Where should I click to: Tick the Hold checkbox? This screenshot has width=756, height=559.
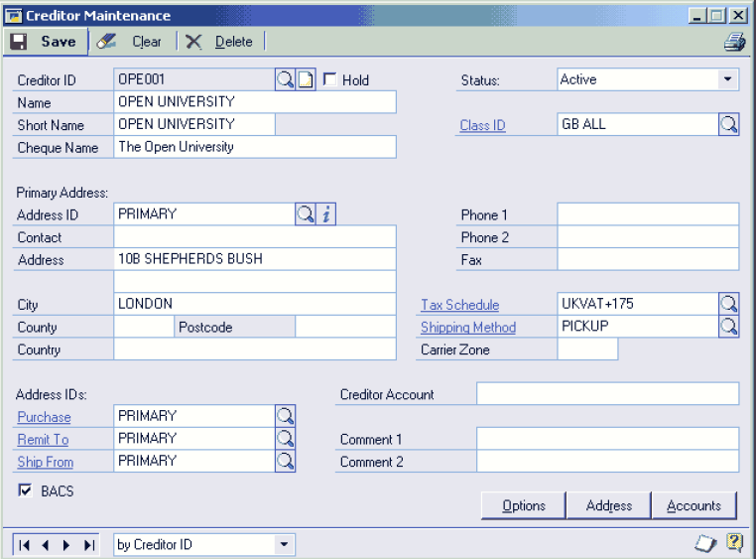pyautogui.click(x=330, y=79)
